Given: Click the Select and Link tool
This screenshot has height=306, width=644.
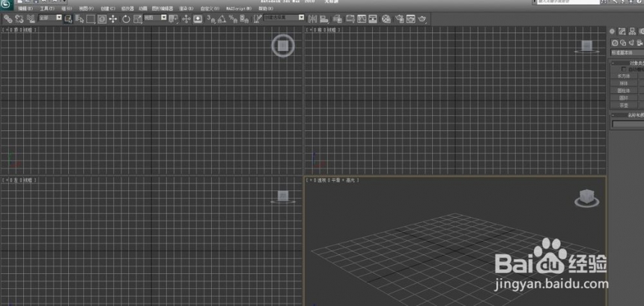Looking at the screenshot, I should point(7,19).
